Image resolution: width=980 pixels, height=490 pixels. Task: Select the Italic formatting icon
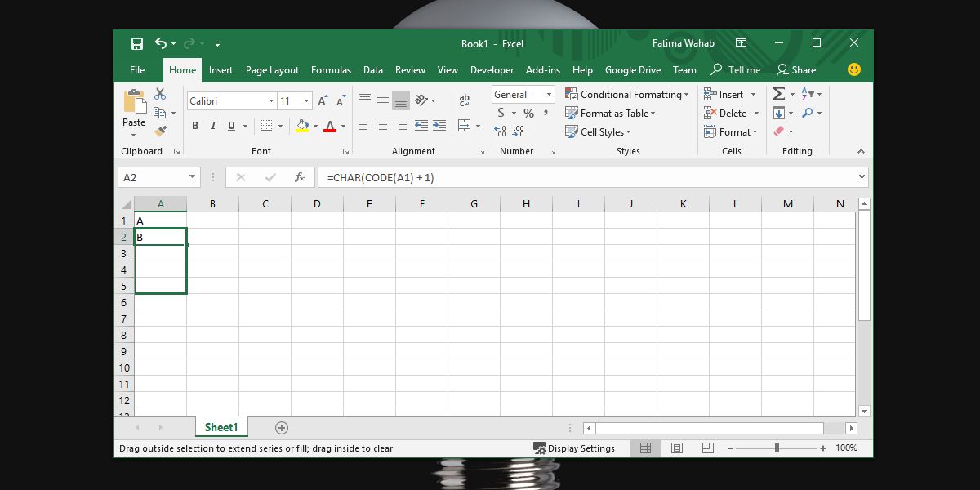click(212, 126)
